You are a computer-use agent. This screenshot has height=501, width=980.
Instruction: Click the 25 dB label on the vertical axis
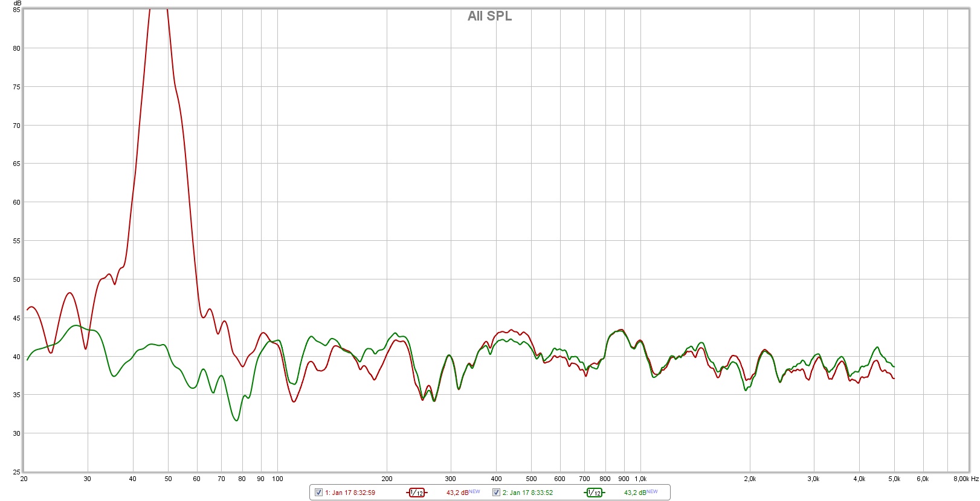tap(17, 471)
